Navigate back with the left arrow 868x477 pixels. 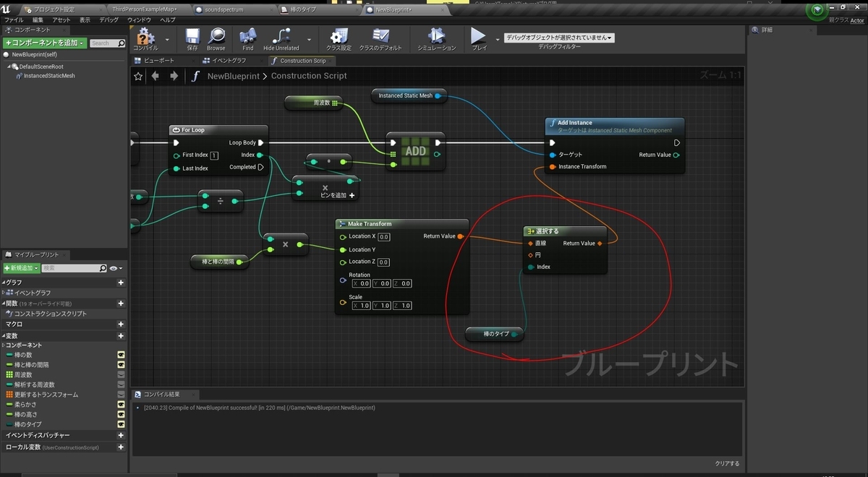pyautogui.click(x=156, y=76)
